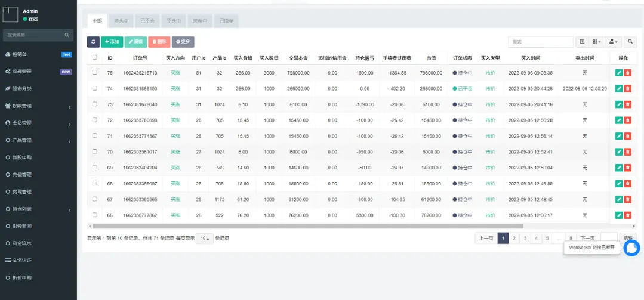Tick the checkbox for row ID 75
The image size is (644, 300).
point(94,72)
